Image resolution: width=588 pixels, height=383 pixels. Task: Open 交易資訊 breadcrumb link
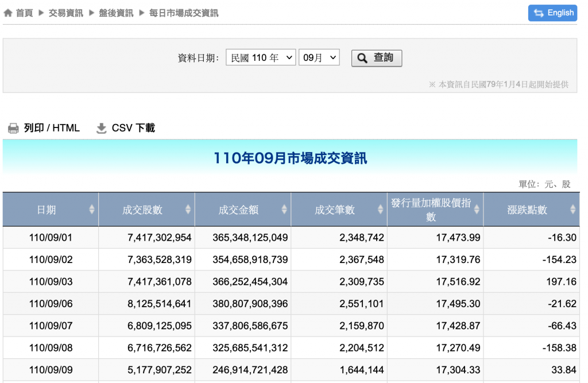click(x=65, y=13)
